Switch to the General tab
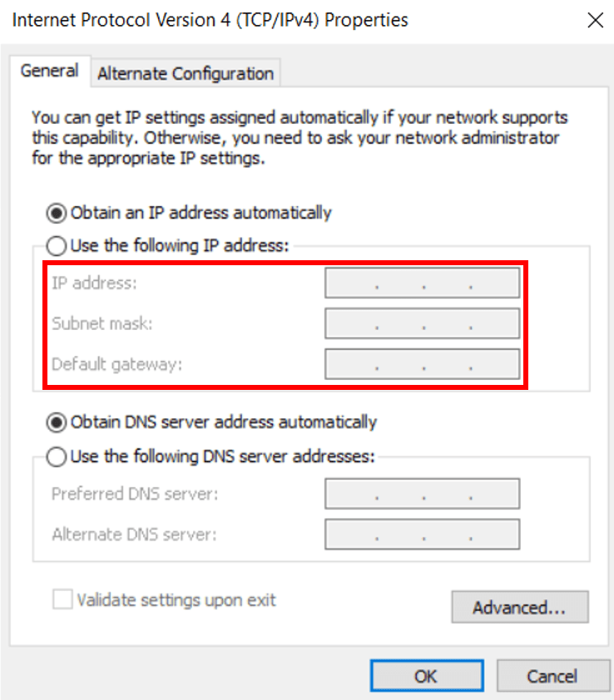 coord(50,71)
